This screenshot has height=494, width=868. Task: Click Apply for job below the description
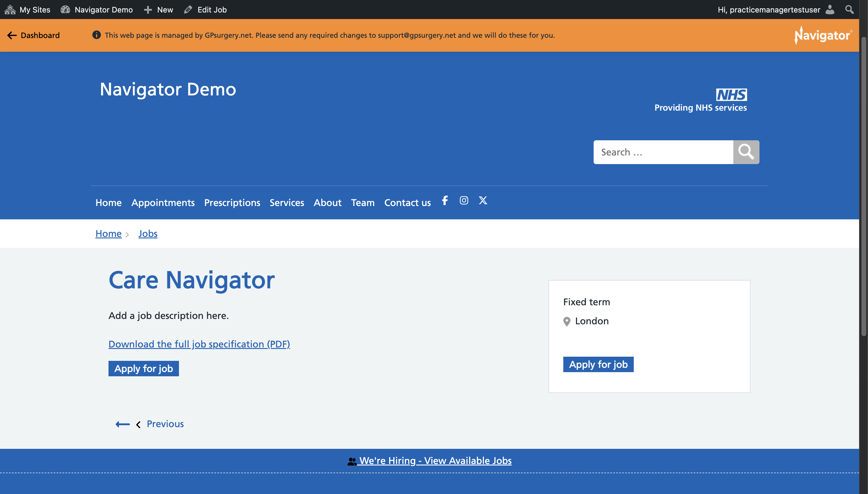click(x=144, y=369)
